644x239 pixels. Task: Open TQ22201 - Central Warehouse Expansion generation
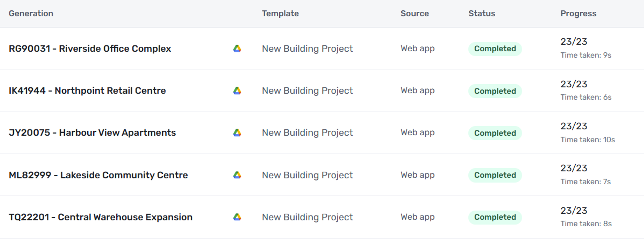pos(100,217)
